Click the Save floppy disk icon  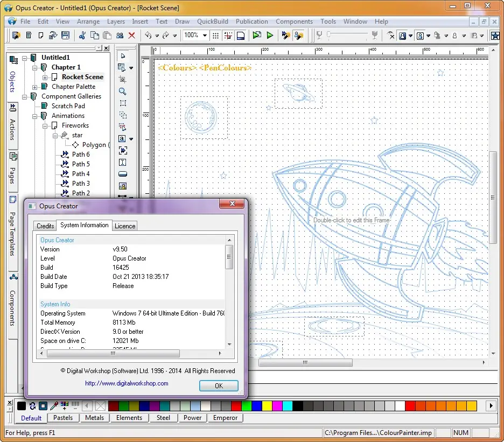click(65, 36)
